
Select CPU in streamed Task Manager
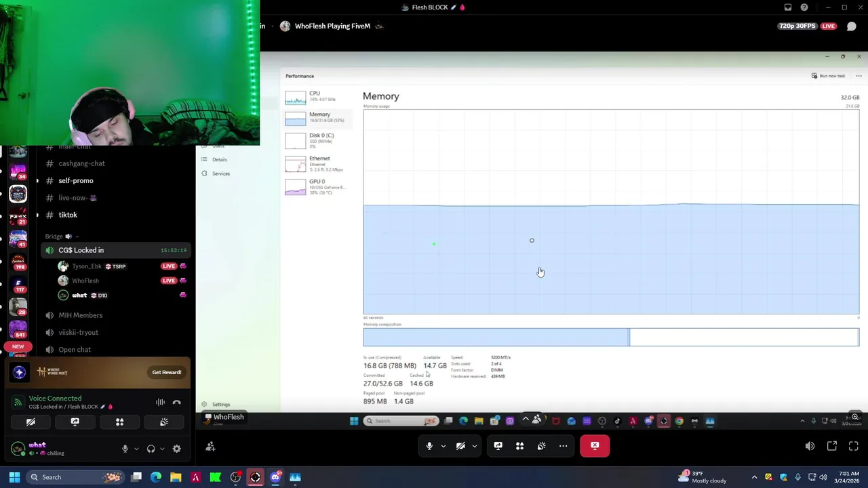[317, 96]
